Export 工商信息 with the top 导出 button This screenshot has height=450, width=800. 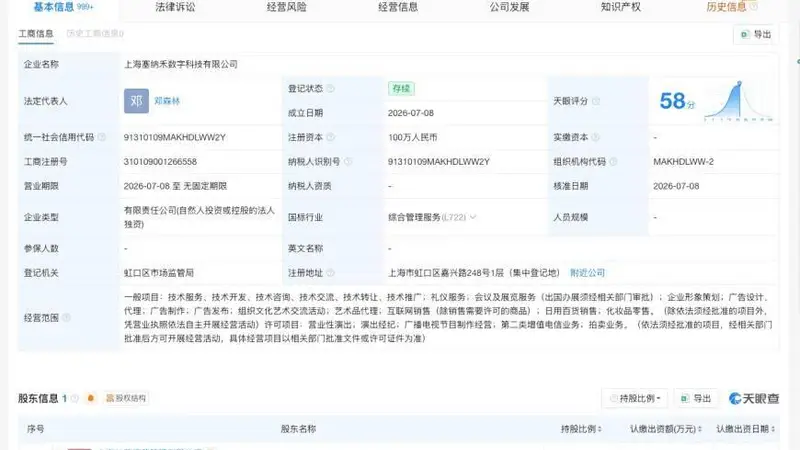pyautogui.click(x=756, y=34)
